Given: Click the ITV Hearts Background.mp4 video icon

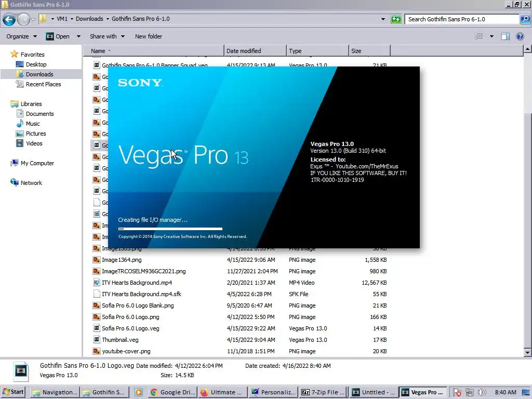Looking at the screenshot, I should click(x=96, y=283).
